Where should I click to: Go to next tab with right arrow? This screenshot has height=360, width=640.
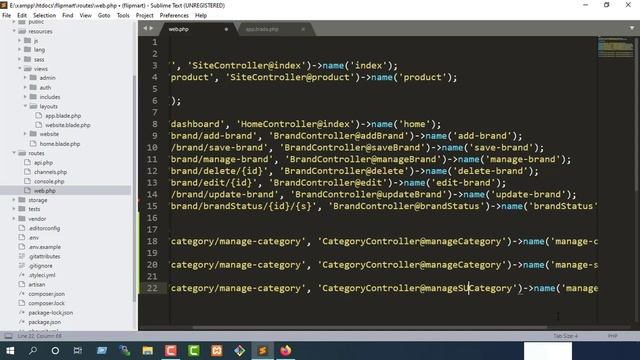[x=151, y=28]
